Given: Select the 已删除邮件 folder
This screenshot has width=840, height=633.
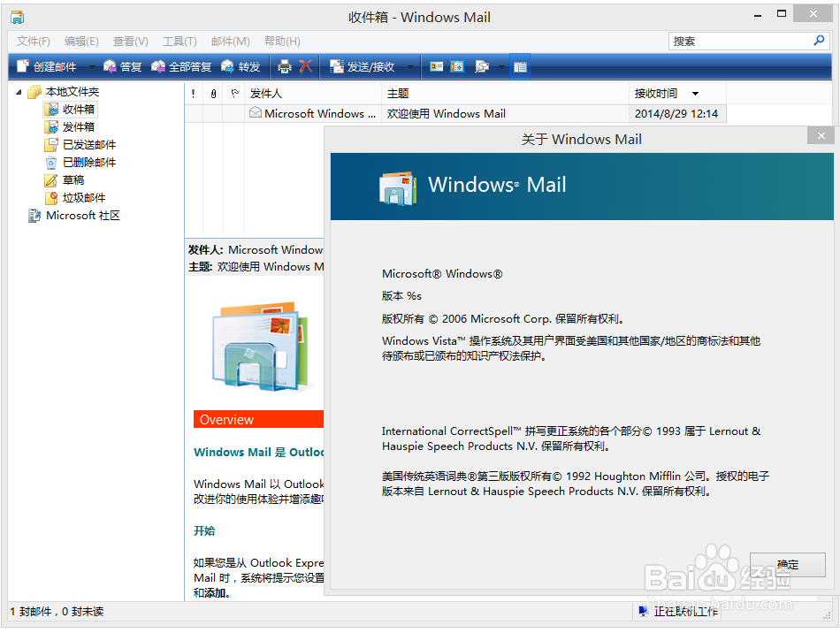Looking at the screenshot, I should tap(80, 163).
